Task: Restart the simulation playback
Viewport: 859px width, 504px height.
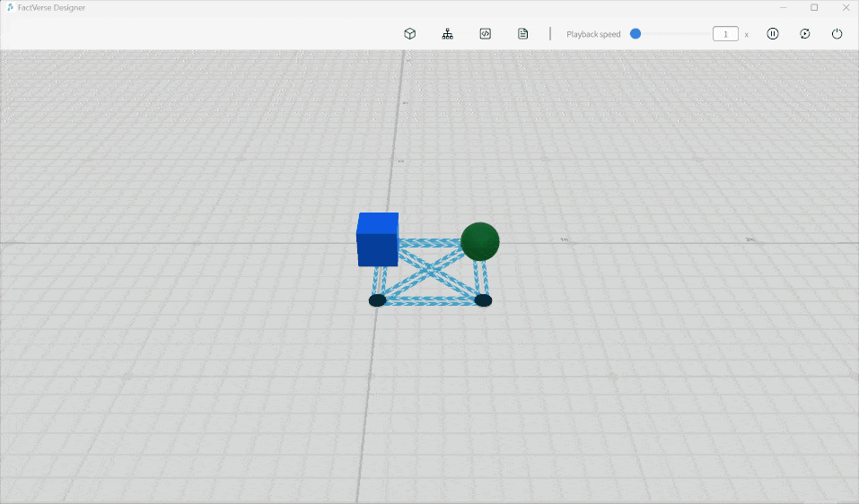Action: [805, 34]
